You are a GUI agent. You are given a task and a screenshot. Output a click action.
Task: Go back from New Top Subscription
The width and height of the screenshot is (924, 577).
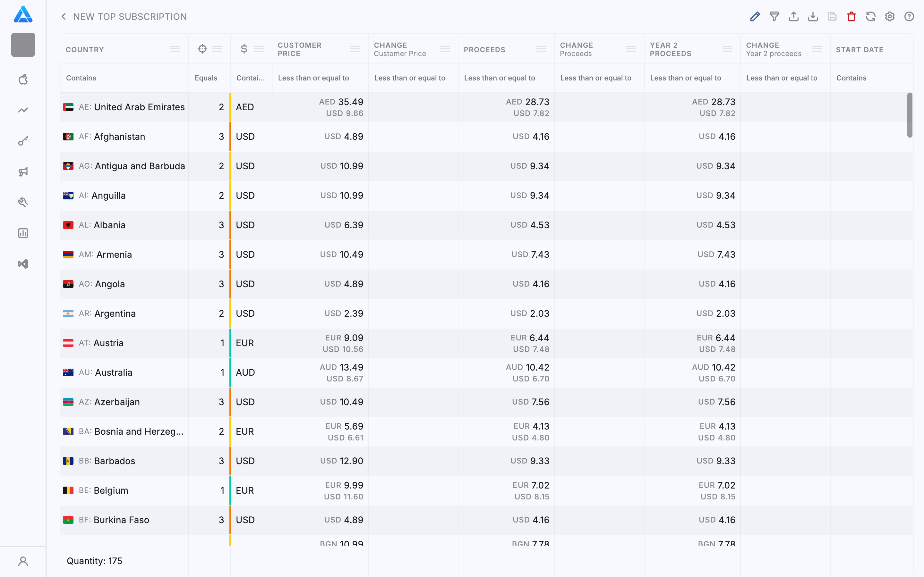pyautogui.click(x=64, y=16)
